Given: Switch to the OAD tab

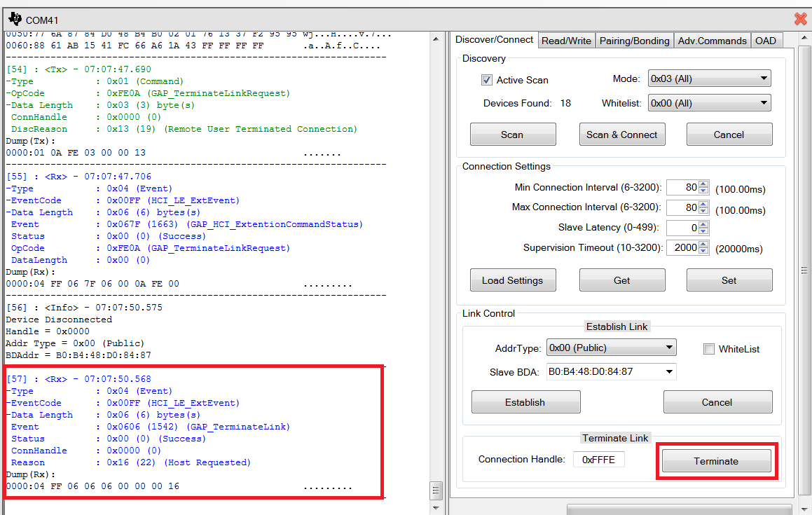Looking at the screenshot, I should point(765,41).
